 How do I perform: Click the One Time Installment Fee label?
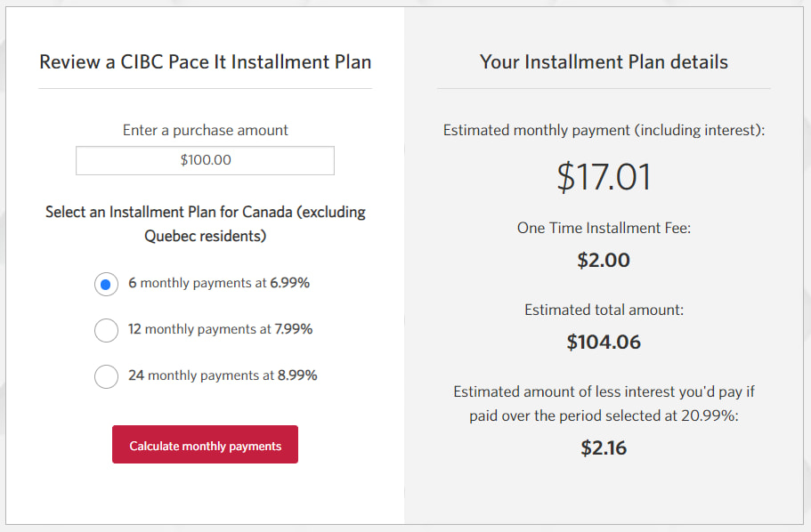(x=604, y=228)
